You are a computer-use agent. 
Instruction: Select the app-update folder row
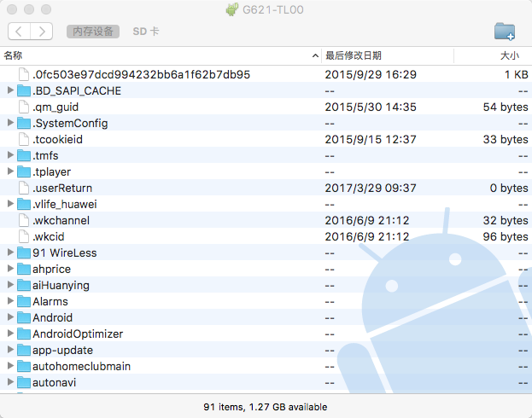(266, 350)
